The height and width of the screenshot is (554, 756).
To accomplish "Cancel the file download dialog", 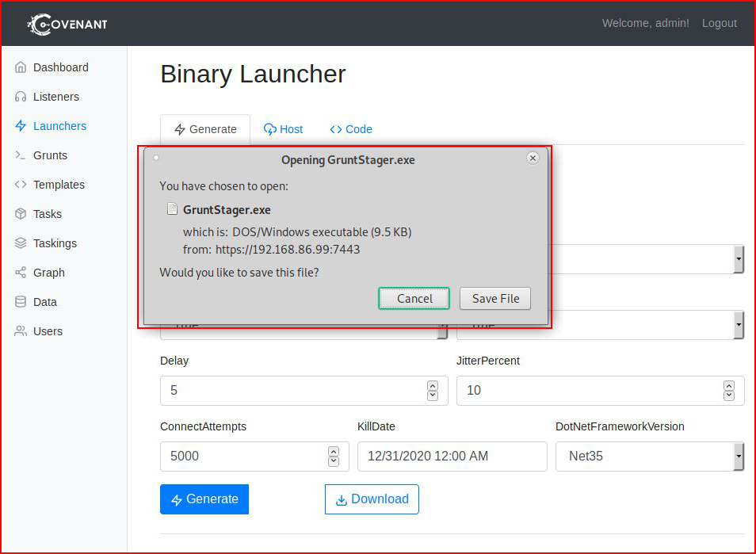I will click(x=414, y=299).
